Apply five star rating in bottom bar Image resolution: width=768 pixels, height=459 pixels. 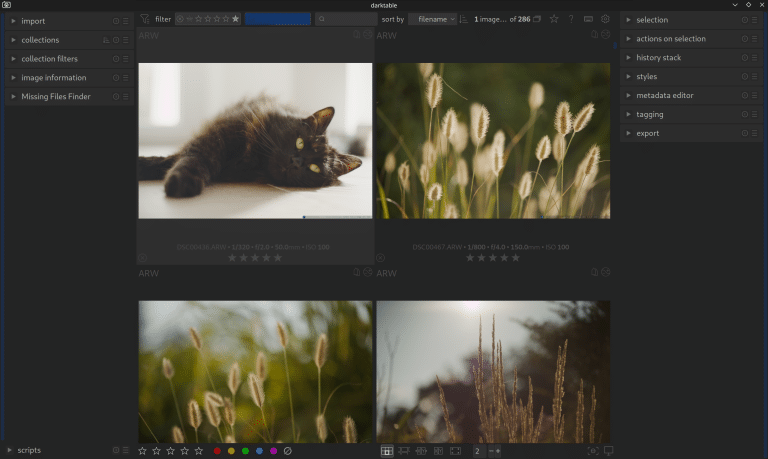198,451
